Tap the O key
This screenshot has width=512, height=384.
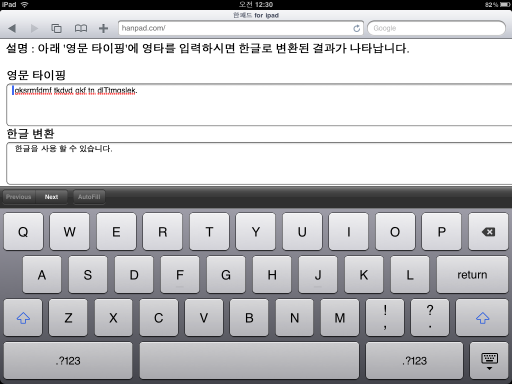pos(395,232)
